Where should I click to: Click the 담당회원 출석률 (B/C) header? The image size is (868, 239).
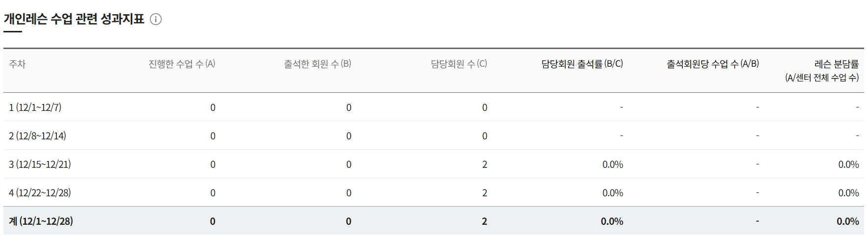coord(582,64)
